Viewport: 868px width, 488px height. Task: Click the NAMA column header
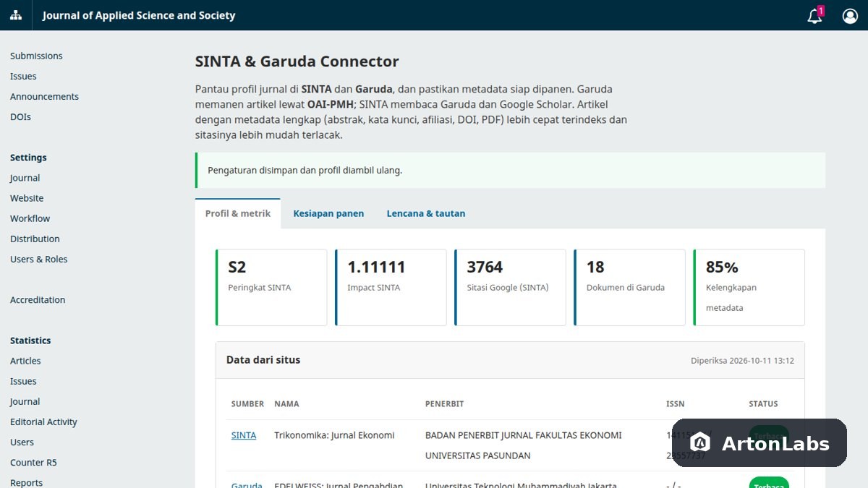(x=286, y=403)
